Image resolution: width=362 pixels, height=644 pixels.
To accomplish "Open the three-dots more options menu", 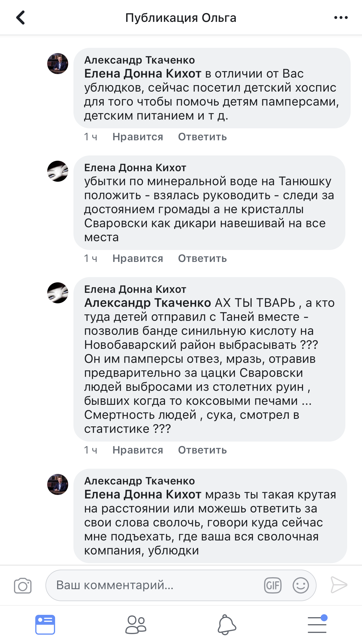I will [x=341, y=17].
